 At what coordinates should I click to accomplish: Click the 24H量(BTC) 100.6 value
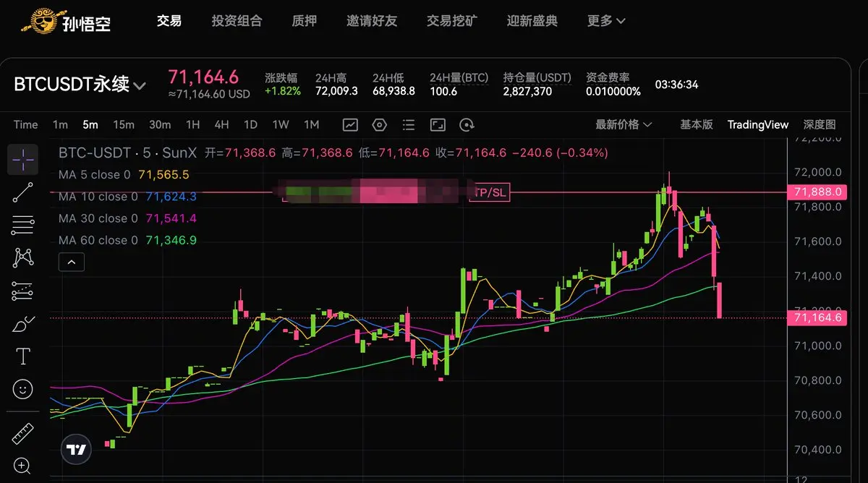pyautogui.click(x=443, y=91)
